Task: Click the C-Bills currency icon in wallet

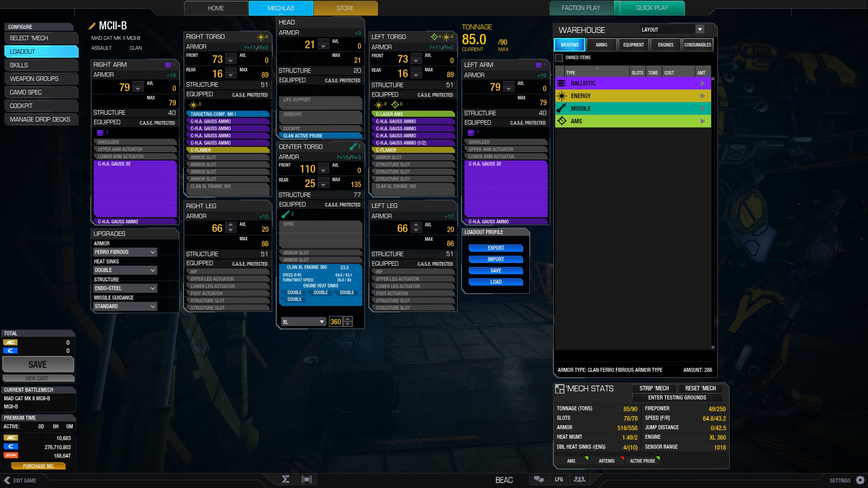Action: point(11,446)
